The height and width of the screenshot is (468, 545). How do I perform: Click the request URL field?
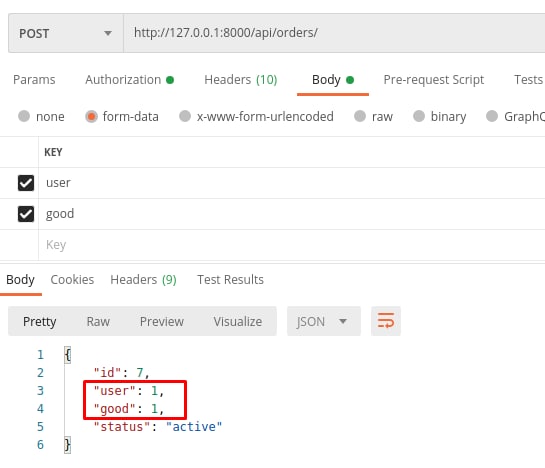tap(334, 33)
